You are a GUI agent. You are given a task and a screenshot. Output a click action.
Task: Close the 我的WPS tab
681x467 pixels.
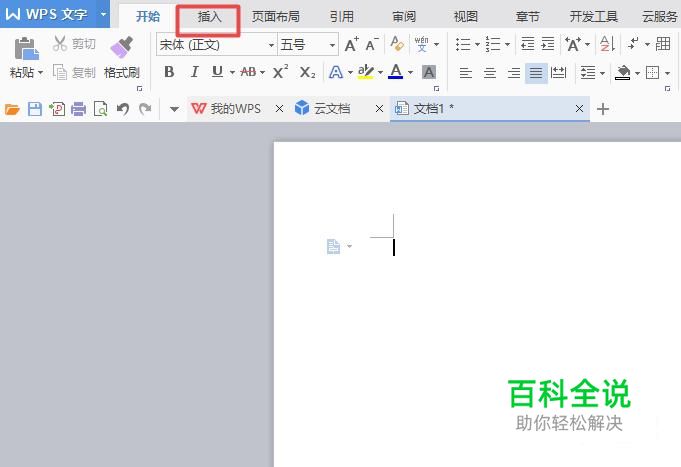point(279,109)
